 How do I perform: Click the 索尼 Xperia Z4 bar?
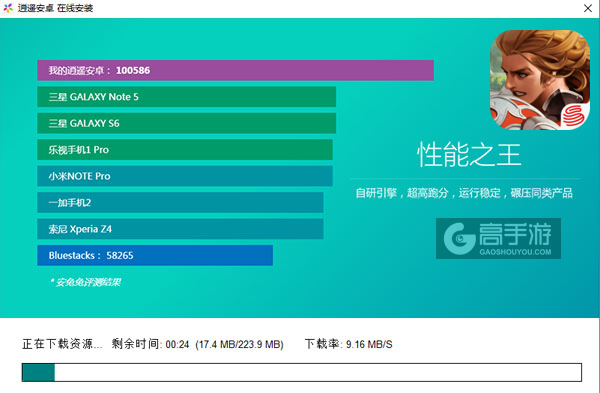click(180, 229)
